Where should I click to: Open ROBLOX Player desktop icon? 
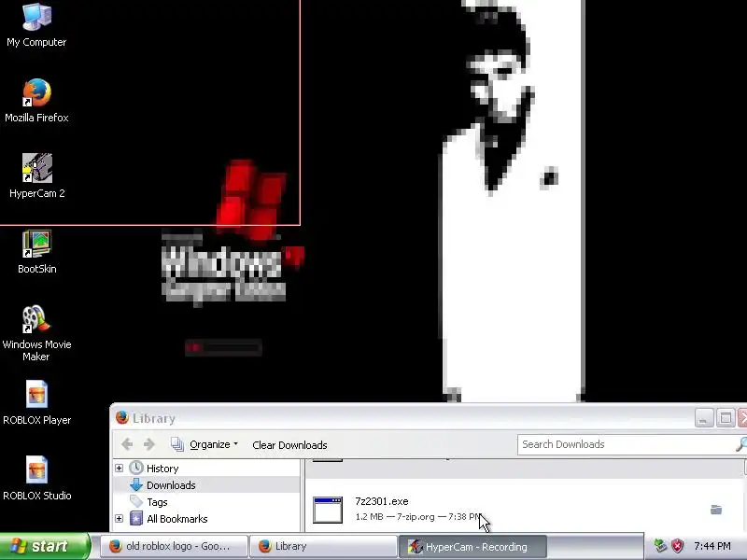pos(36,402)
